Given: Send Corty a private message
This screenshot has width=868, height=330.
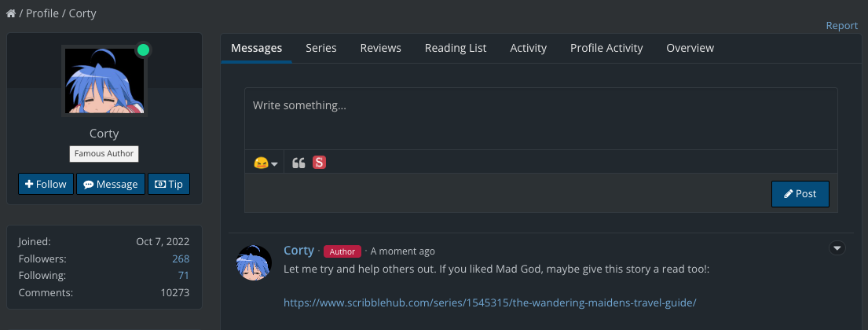Looking at the screenshot, I should coord(111,184).
